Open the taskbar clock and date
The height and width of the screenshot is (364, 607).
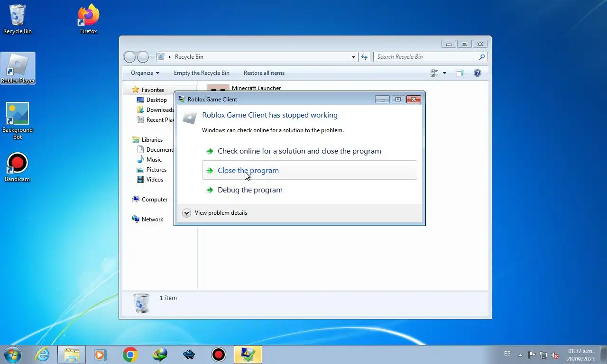coord(581,355)
